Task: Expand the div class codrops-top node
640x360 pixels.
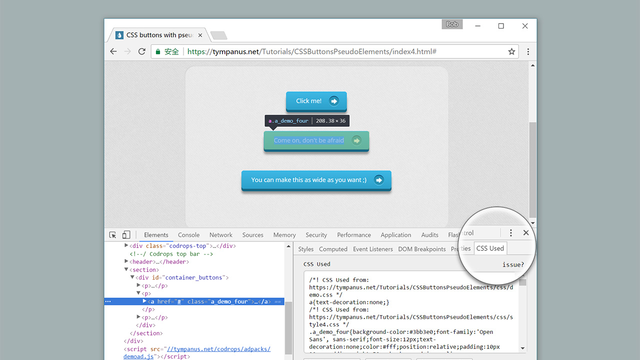Action: (126, 246)
